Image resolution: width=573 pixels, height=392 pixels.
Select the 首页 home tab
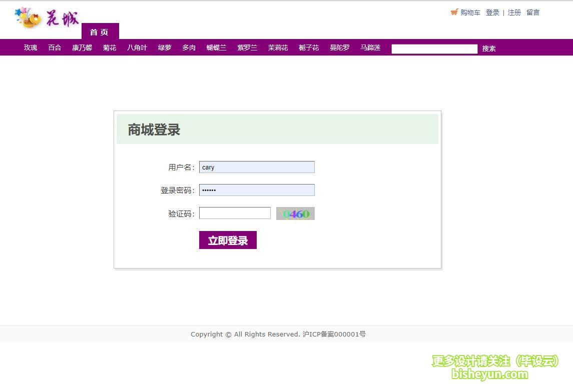pos(100,32)
